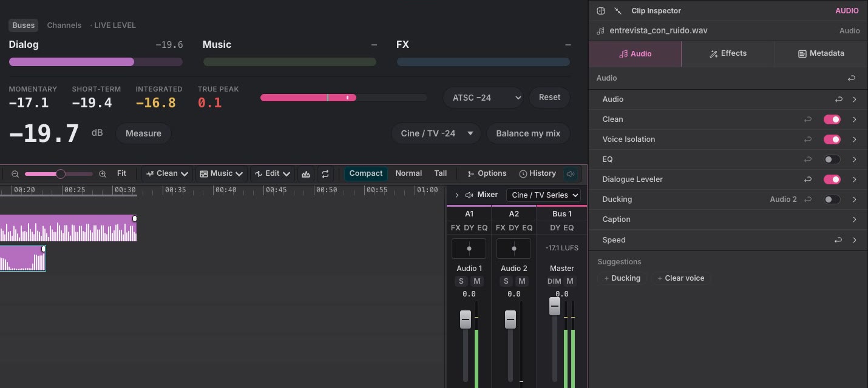Click the Fit zoom button
The image size is (868, 388).
(x=121, y=174)
